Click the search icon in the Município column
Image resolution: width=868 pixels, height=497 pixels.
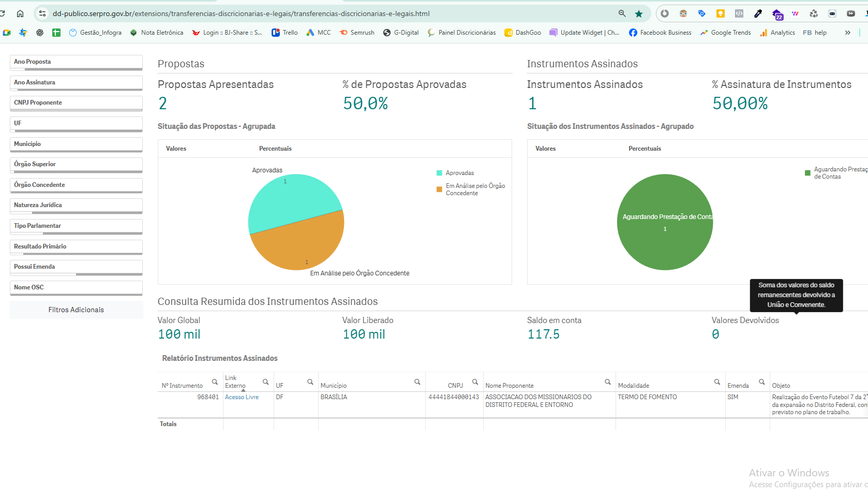pyautogui.click(x=417, y=382)
